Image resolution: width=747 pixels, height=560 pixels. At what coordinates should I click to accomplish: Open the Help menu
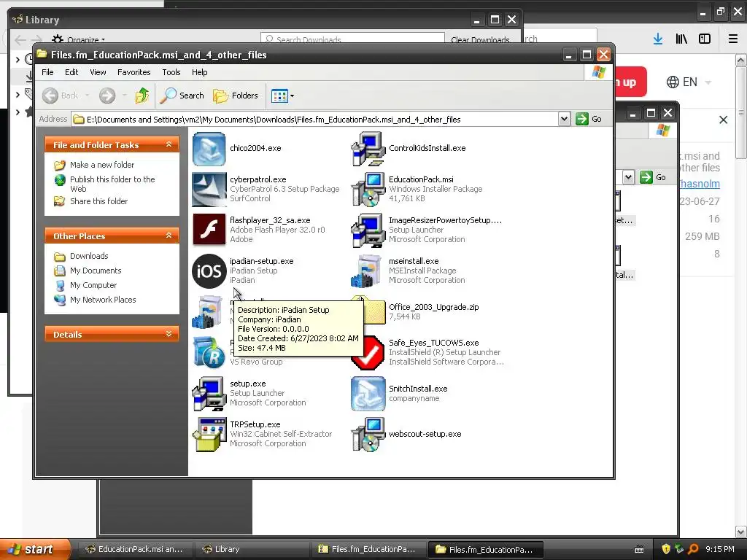[200, 72]
